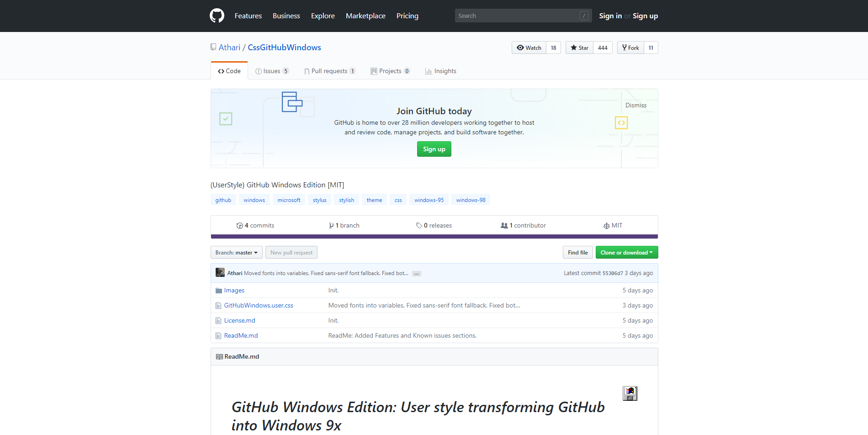Open the 1 branch list
This screenshot has height=435, width=868.
pos(344,225)
